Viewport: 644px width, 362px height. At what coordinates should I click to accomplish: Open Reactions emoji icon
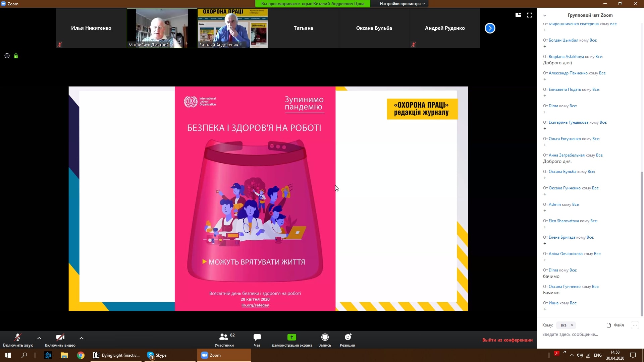tap(347, 337)
